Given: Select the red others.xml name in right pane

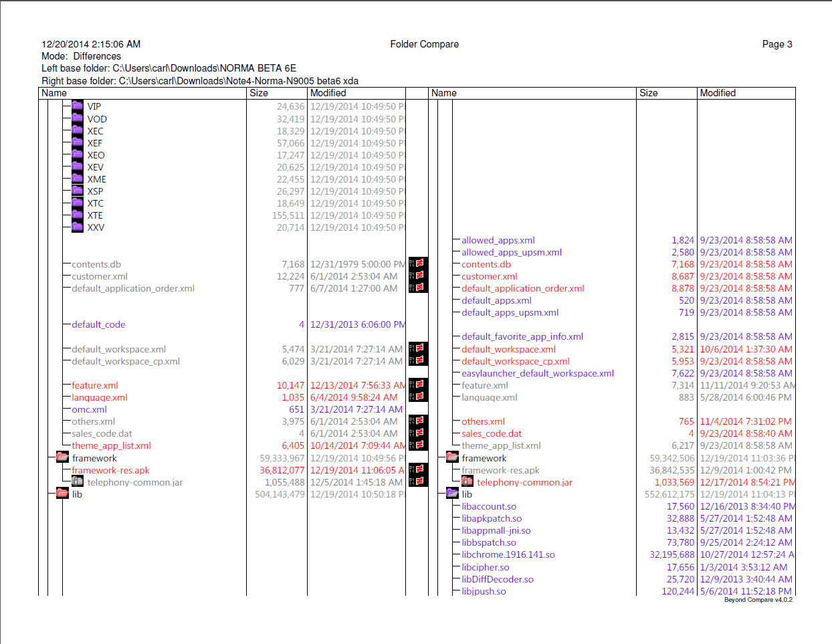Looking at the screenshot, I should click(x=484, y=421).
